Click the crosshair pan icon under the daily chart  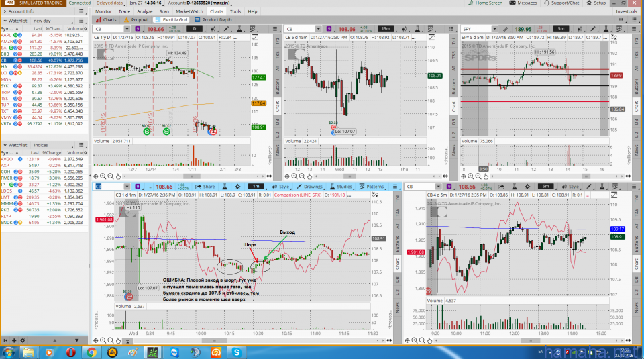96,176
